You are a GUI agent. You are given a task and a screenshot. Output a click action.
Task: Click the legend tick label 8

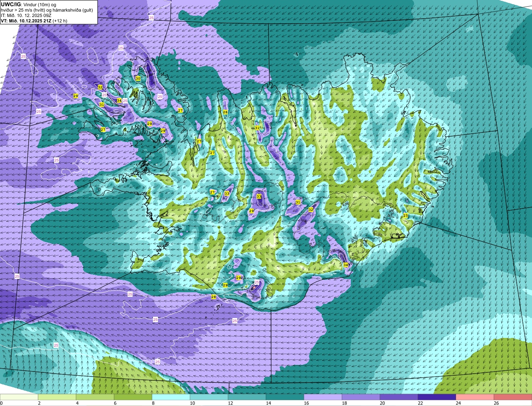point(153,403)
